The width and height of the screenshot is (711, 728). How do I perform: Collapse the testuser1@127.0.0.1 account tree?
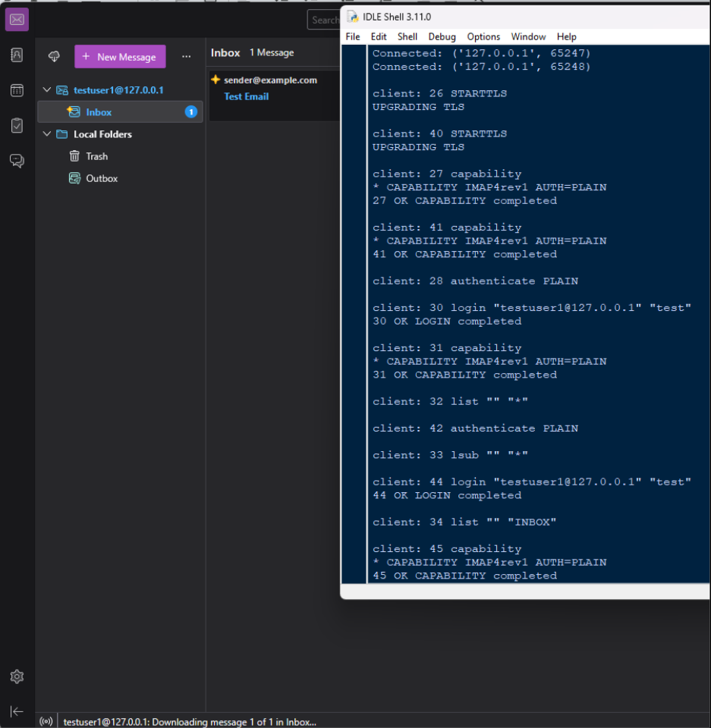(x=47, y=89)
